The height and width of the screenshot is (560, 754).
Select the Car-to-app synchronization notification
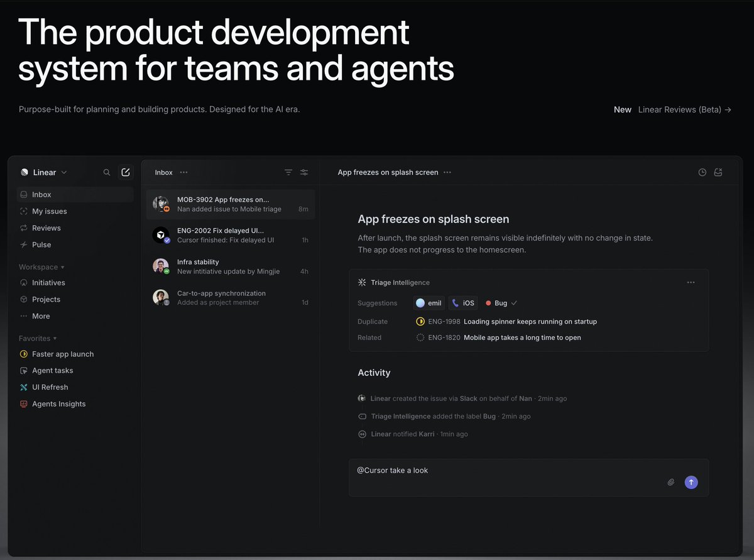coord(231,298)
